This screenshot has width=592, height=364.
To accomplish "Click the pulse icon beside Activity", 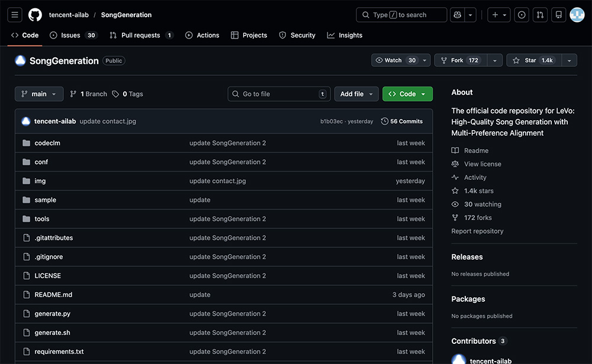I will coord(455,178).
